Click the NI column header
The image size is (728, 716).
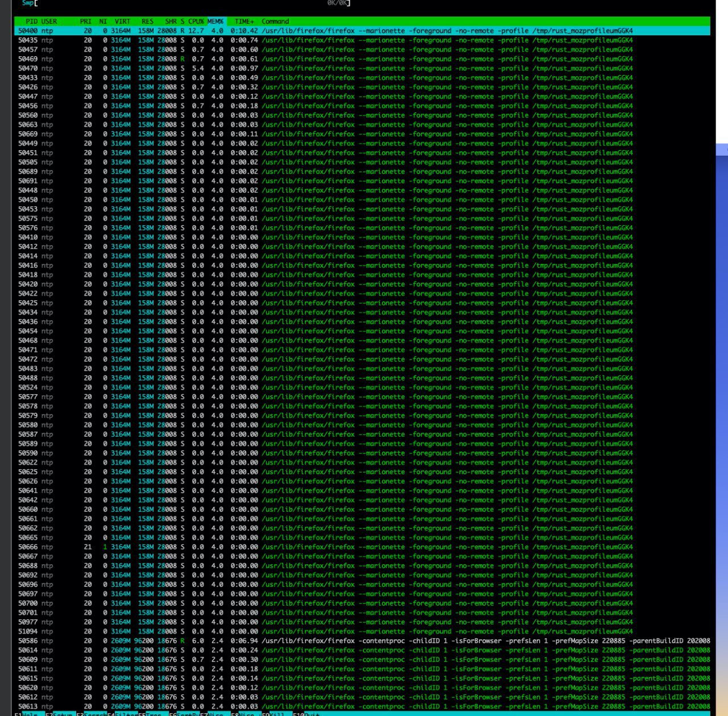103,21
